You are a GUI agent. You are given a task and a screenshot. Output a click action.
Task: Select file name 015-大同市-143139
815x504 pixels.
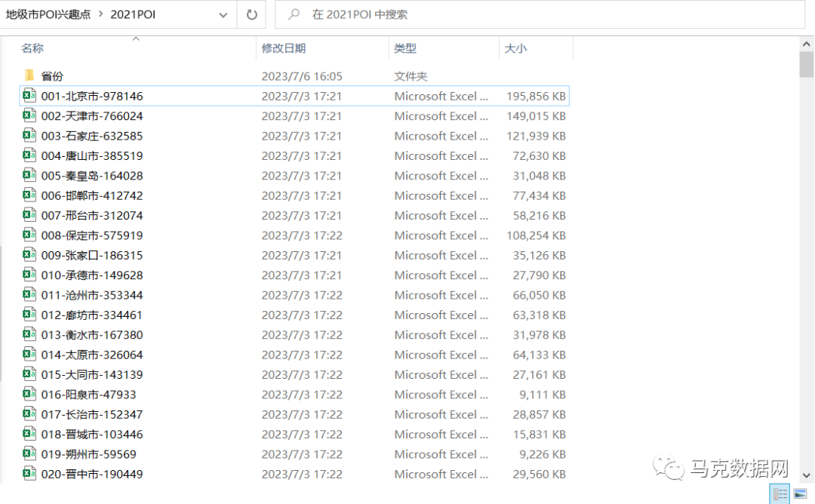[92, 375]
